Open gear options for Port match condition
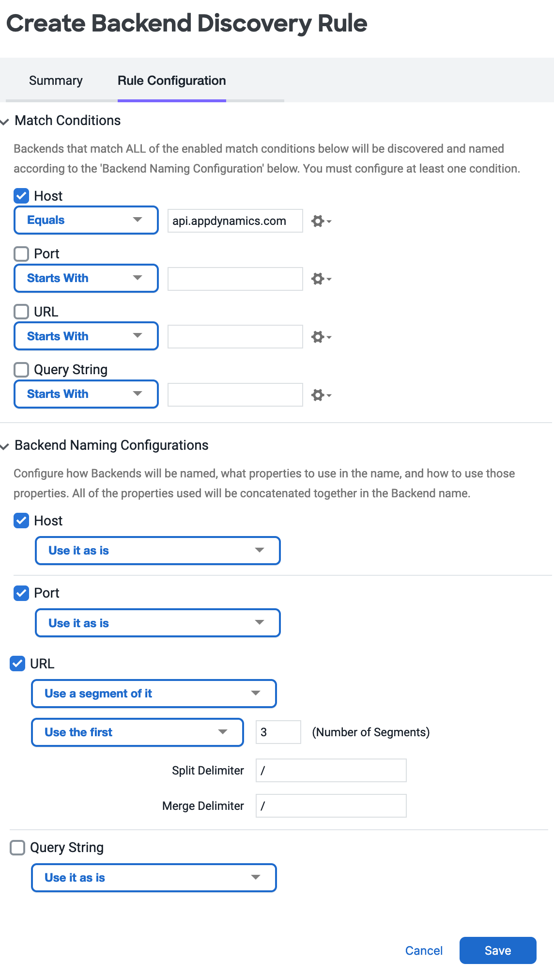This screenshot has width=554, height=980. 321,279
